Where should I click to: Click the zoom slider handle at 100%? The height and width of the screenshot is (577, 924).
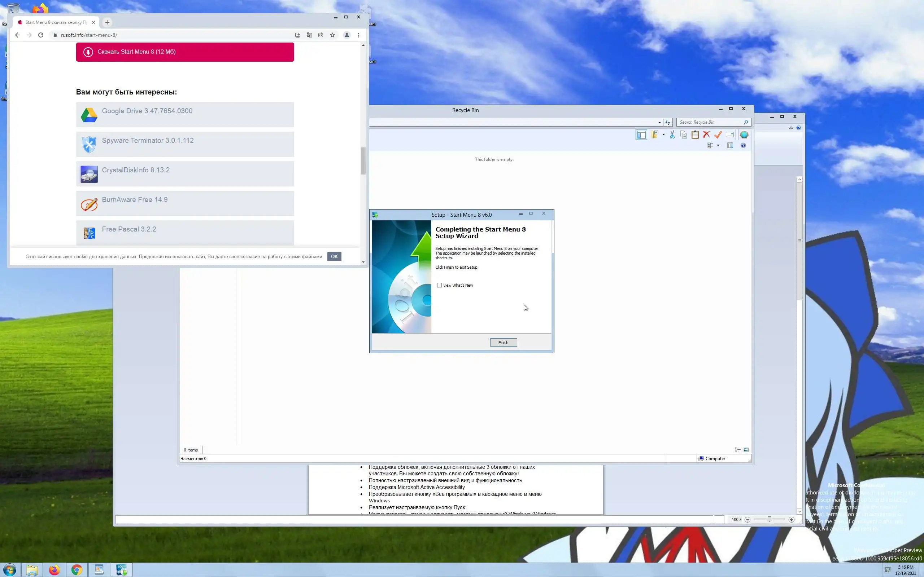770,519
